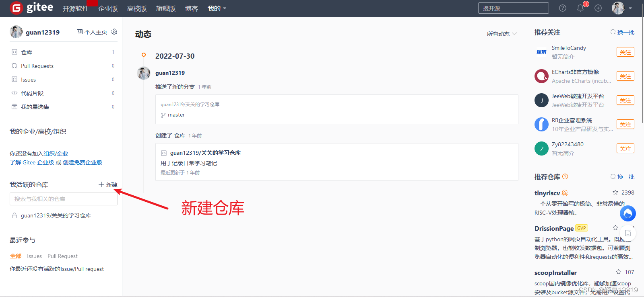The image size is (644, 297).
Task: Click the 新建 repository button
Action: 108,185
